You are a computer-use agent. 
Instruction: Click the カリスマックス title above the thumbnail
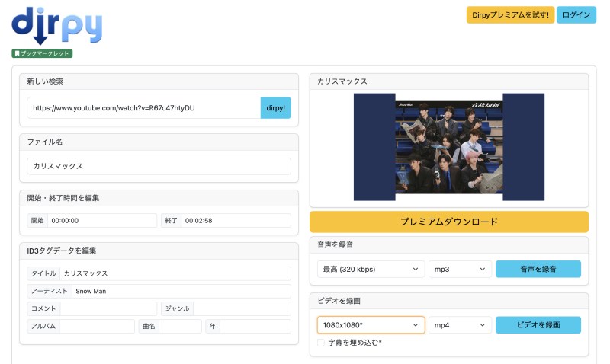[x=342, y=81]
